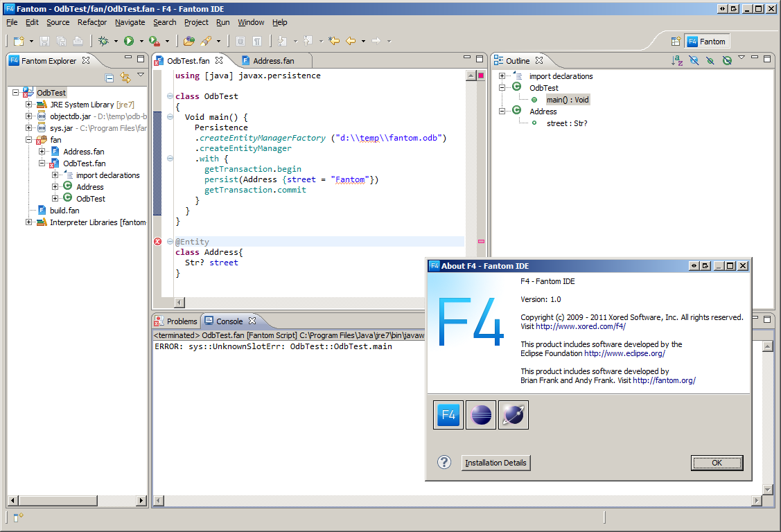
Task: Click the status bar icon at bottom left
Action: (18, 517)
